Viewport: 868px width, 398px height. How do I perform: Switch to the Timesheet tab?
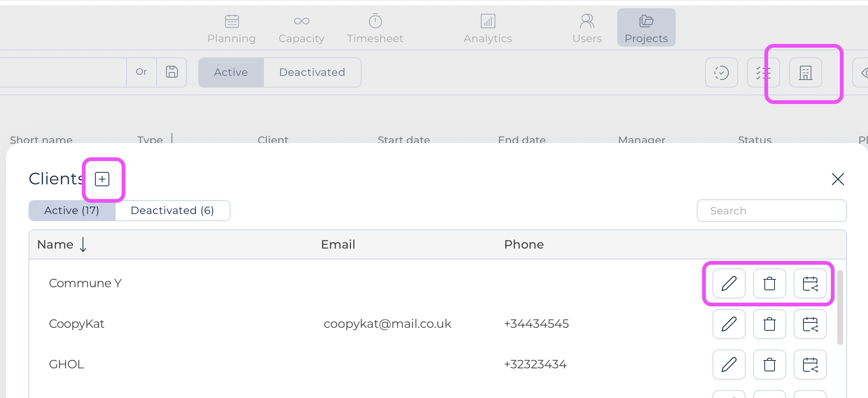point(375,29)
